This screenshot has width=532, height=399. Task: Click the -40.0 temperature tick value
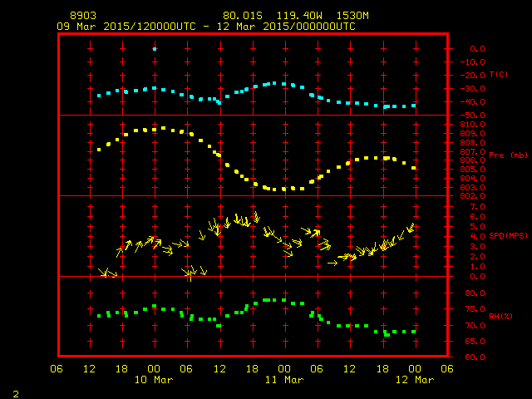473,101
